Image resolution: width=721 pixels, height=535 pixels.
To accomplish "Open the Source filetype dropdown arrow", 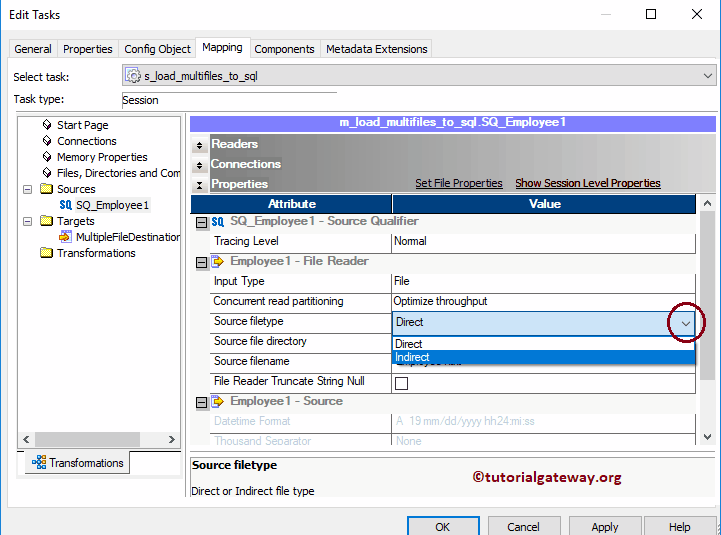I will tap(686, 323).
